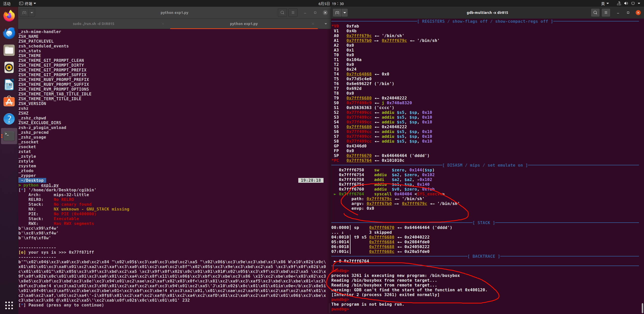Click the PC register value 0x7fff6764
The image size is (644, 314).
point(359,160)
